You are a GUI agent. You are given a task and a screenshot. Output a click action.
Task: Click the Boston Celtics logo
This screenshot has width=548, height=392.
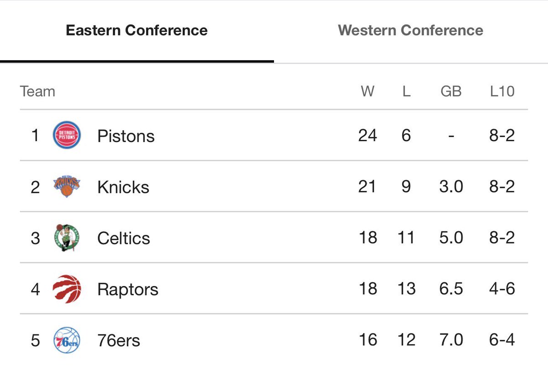click(x=67, y=238)
